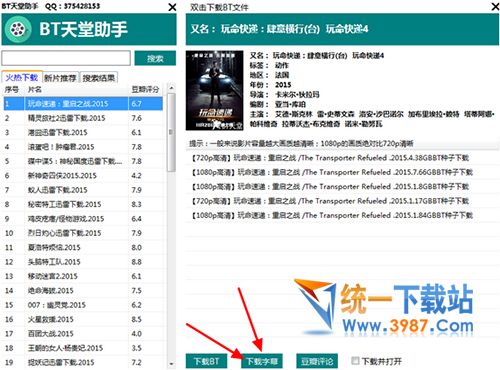
Task: Click the BT天堂助手 film reel logo icon
Action: [x=18, y=29]
